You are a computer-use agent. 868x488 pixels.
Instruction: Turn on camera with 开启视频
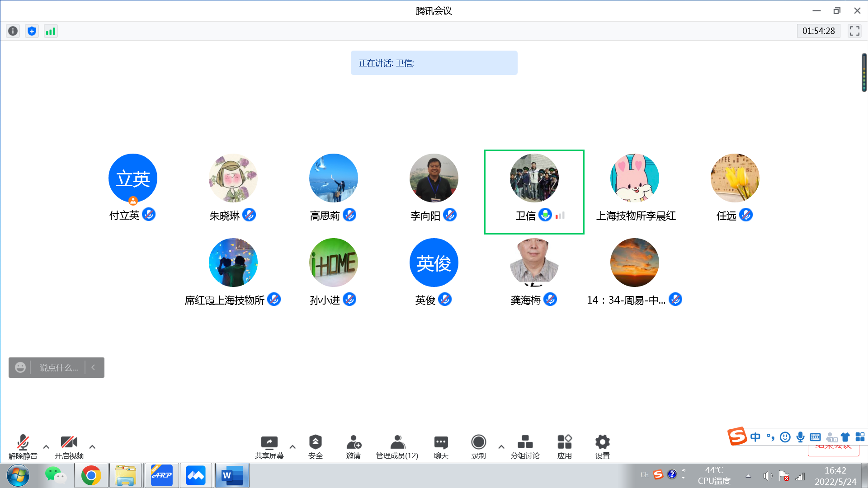click(69, 447)
